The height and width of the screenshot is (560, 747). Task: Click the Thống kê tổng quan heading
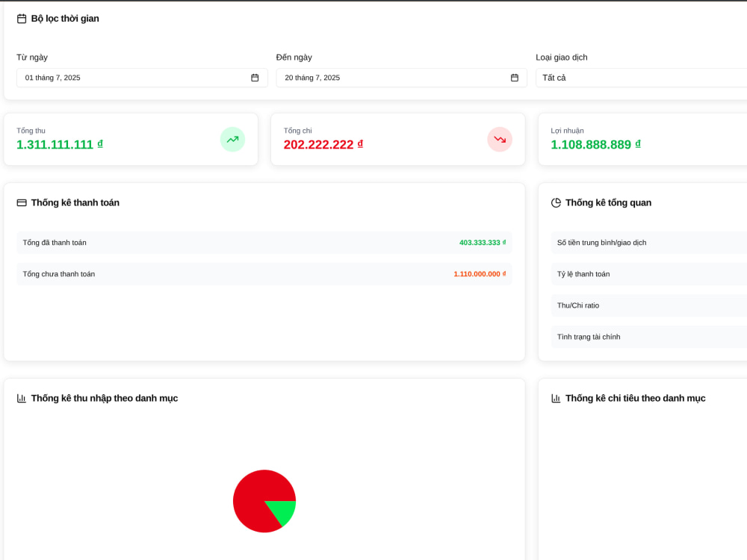tap(608, 203)
